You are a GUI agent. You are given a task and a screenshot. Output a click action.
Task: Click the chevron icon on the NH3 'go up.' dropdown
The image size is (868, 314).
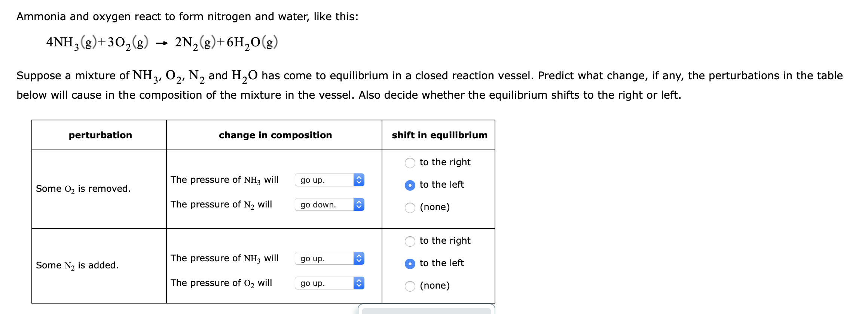click(x=358, y=181)
